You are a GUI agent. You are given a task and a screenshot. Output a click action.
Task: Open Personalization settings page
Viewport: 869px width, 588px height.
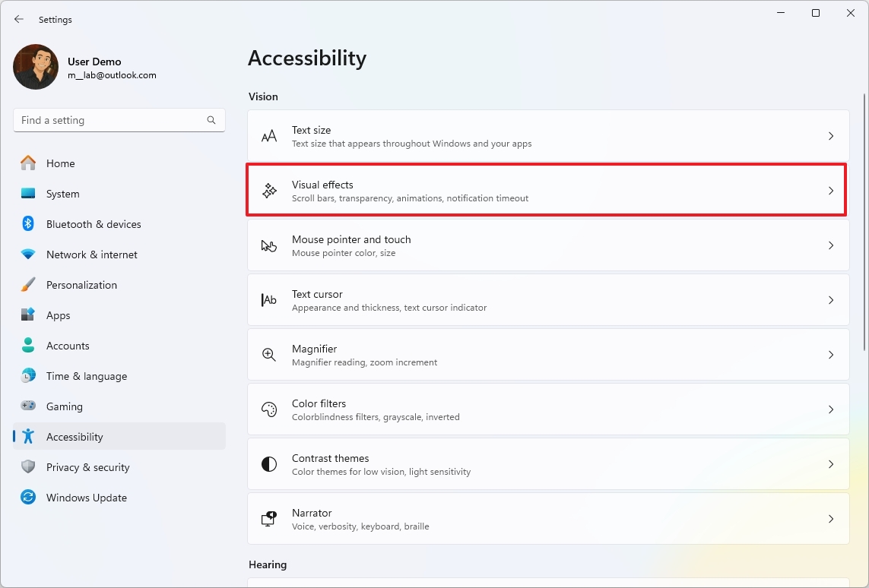[x=81, y=285]
